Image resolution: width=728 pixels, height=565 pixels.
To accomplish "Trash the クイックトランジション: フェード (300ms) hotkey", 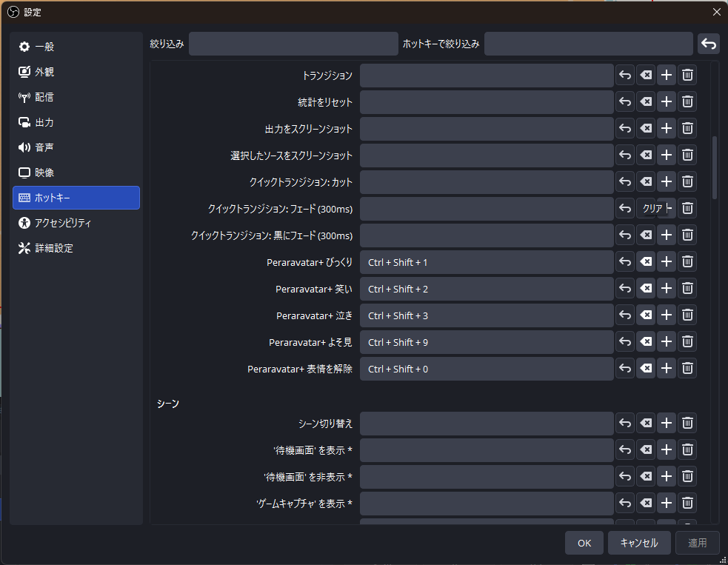I will click(x=687, y=209).
